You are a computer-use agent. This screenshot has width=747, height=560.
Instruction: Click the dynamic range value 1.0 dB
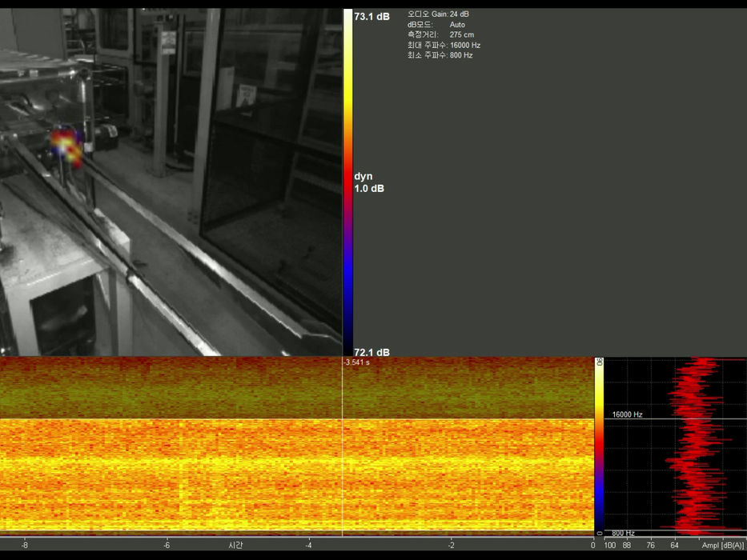(x=369, y=189)
